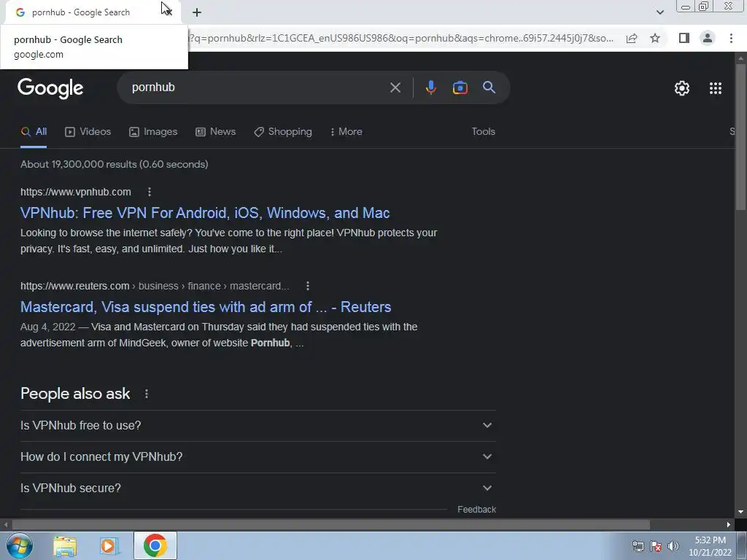747x560 pixels.
Task: Start voice search with the microphone icon
Action: tap(430, 87)
